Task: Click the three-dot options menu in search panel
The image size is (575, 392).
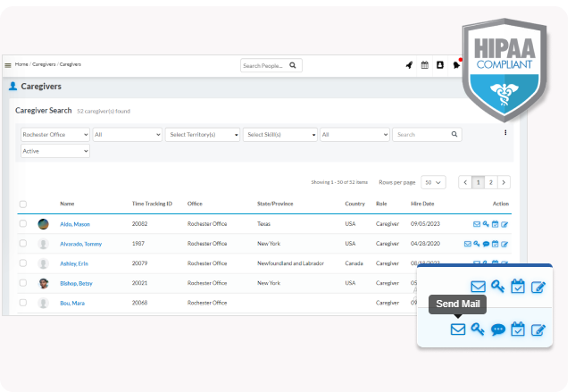Action: tap(505, 133)
